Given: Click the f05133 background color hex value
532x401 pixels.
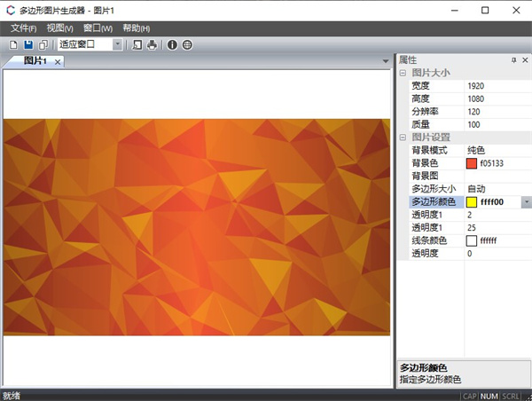Looking at the screenshot, I should (x=491, y=163).
